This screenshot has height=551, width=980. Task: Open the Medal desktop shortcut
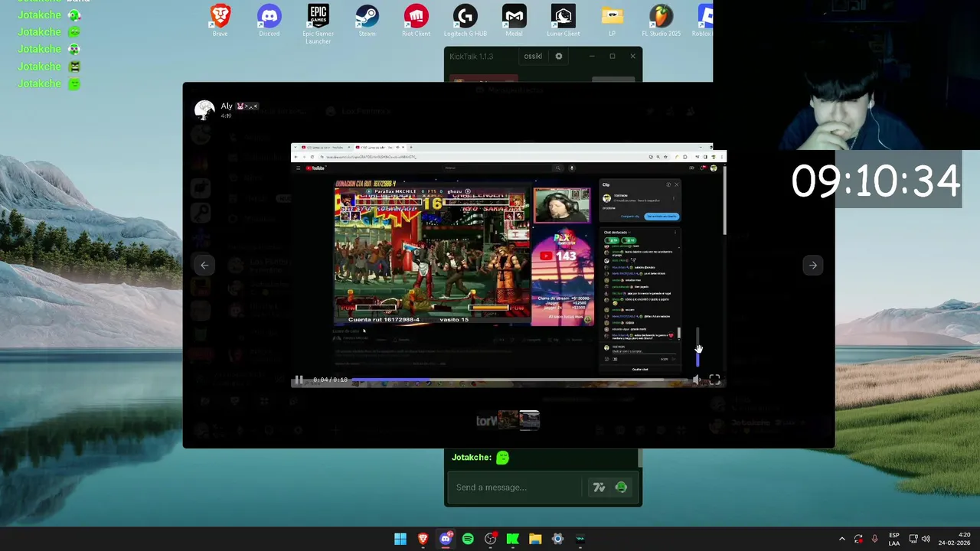514,21
